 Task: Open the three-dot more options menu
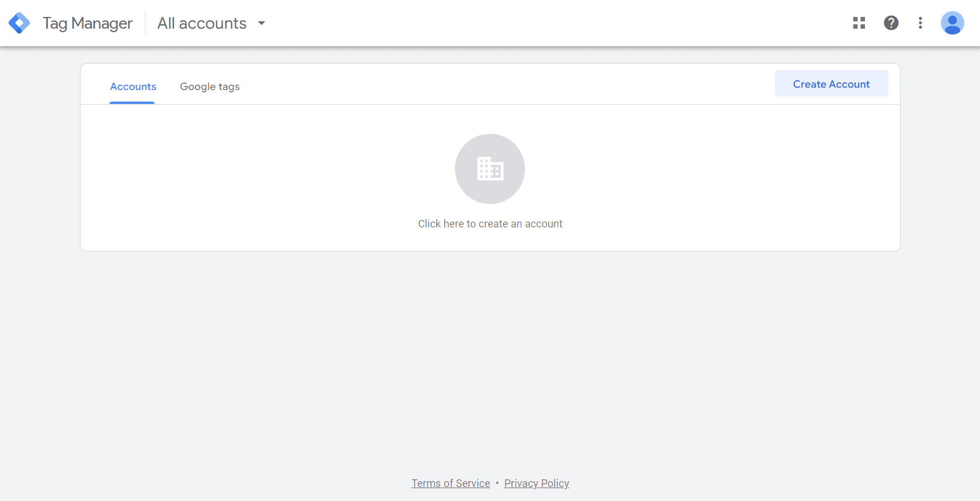(x=920, y=23)
